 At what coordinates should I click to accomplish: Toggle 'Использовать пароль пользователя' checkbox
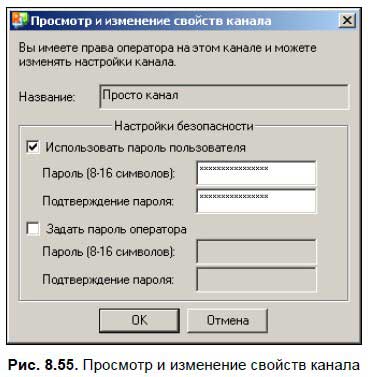[33, 147]
